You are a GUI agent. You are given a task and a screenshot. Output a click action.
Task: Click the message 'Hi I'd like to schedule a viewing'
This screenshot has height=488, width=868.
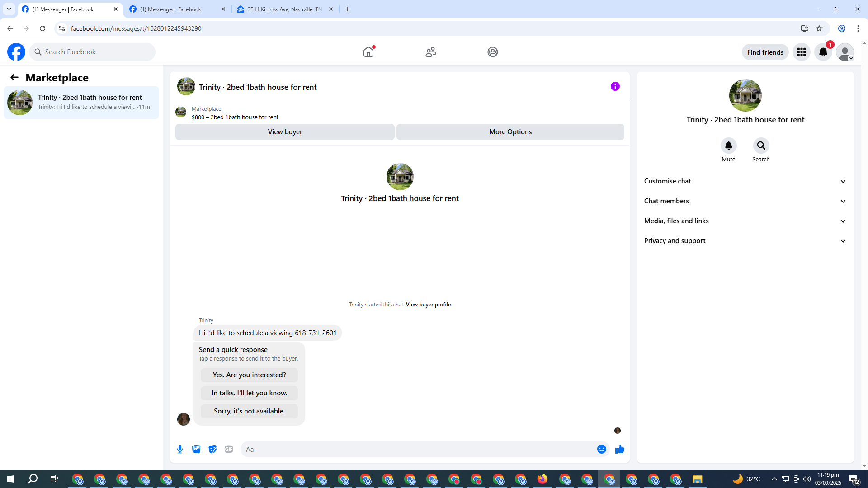click(x=268, y=333)
